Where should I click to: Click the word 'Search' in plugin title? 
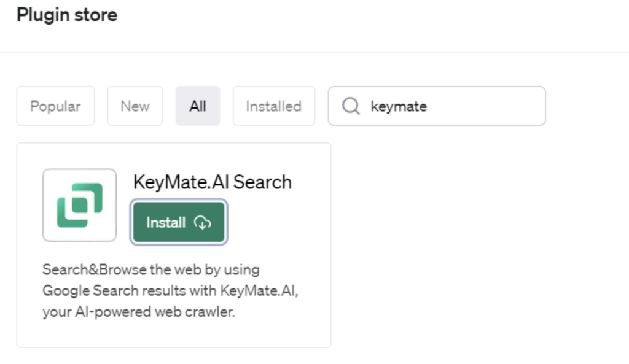click(262, 182)
